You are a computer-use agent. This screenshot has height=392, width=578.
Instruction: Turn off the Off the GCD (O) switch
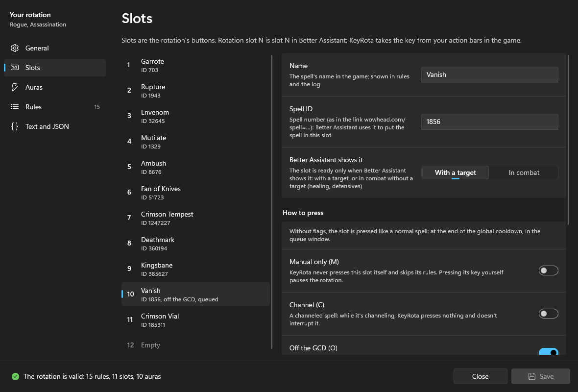(x=548, y=352)
